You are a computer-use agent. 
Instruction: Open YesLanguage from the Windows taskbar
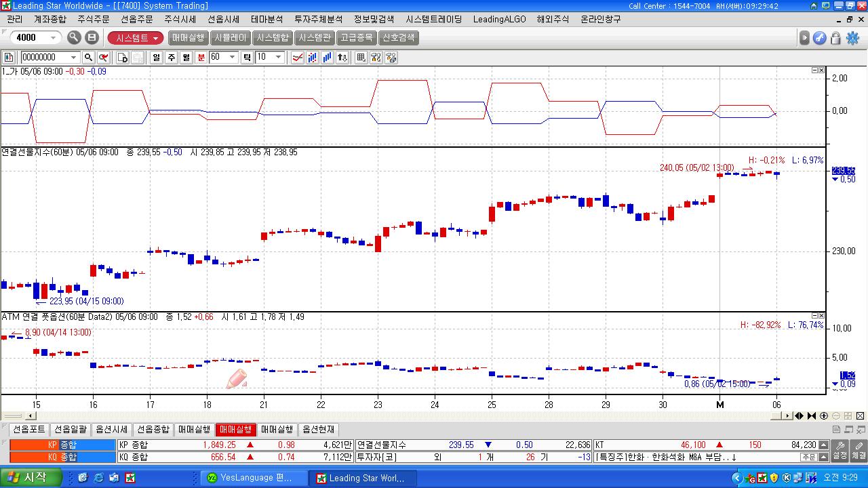point(250,478)
